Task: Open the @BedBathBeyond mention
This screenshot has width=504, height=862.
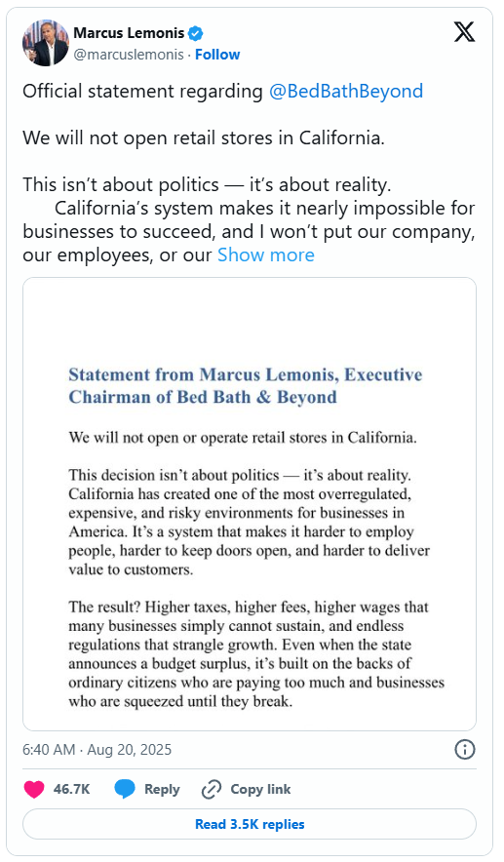Action: point(346,91)
